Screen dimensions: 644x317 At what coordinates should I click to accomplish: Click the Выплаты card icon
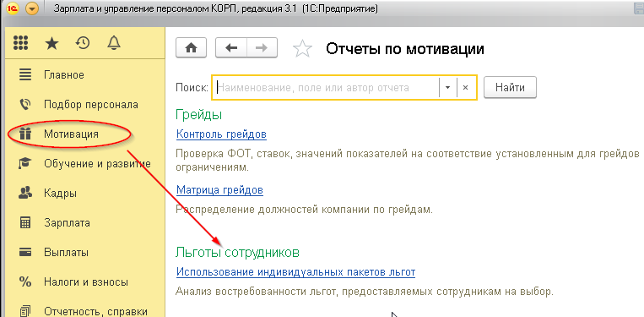[x=25, y=252]
